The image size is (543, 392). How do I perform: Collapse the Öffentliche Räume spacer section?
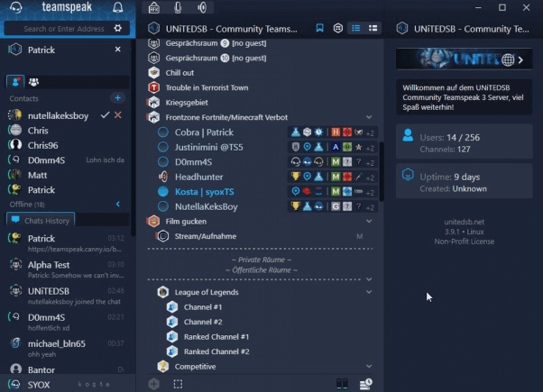(x=369, y=279)
